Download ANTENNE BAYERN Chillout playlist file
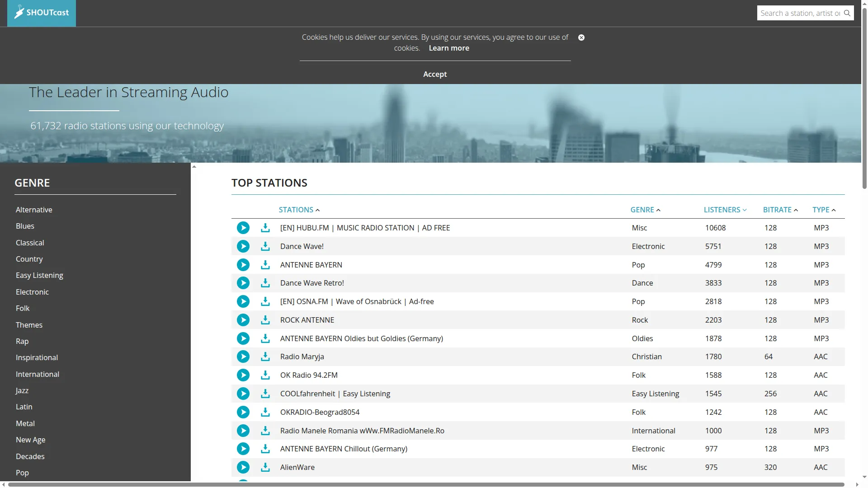The height and width of the screenshot is (488, 868). 265,449
